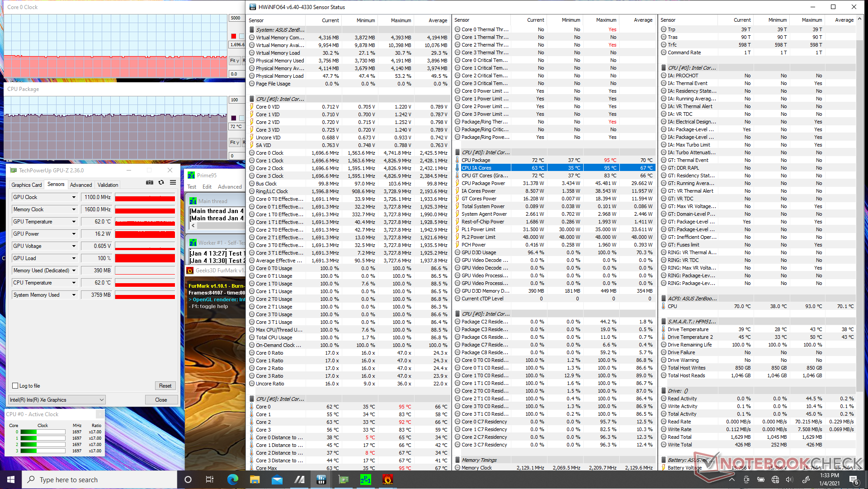The width and height of the screenshot is (868, 489).
Task: Enable the Log to file checkbox
Action: coord(15,386)
